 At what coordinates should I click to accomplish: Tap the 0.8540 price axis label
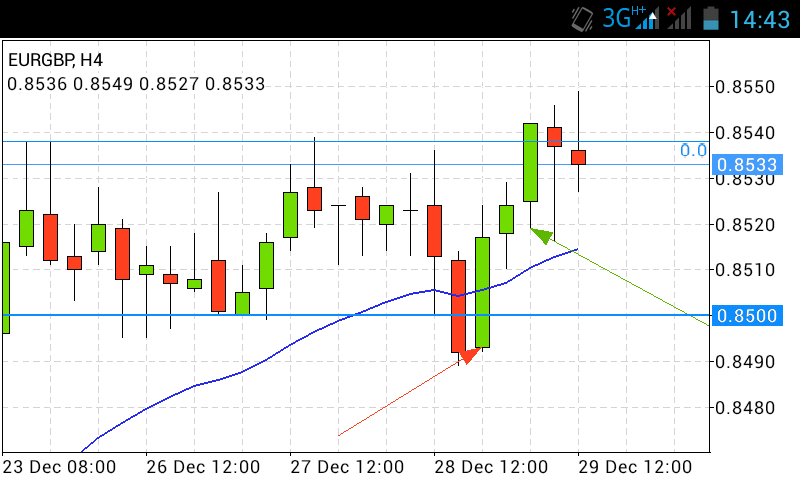(745, 133)
